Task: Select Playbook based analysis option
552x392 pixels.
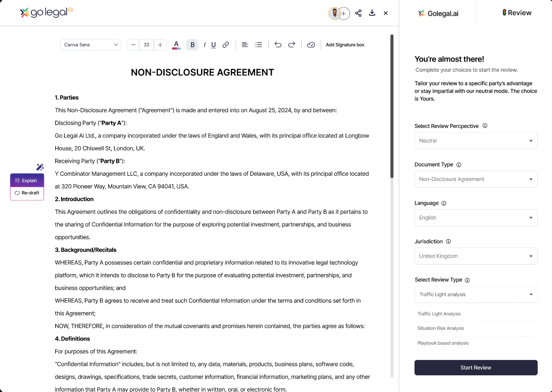Action: [x=443, y=343]
